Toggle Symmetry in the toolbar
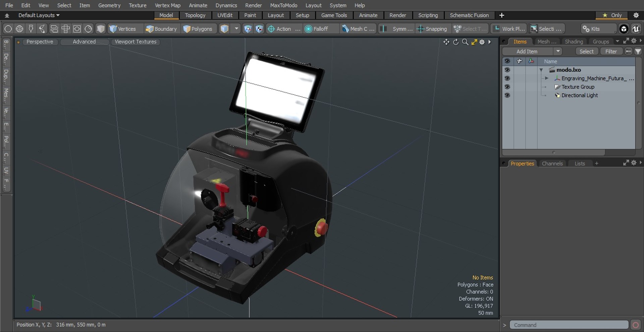This screenshot has height=332, width=644. click(x=396, y=29)
